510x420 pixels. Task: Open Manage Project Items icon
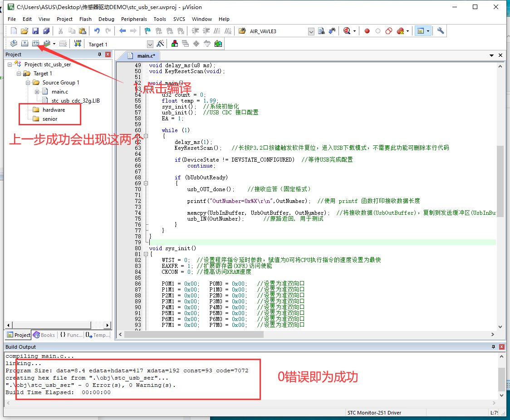(x=175, y=43)
